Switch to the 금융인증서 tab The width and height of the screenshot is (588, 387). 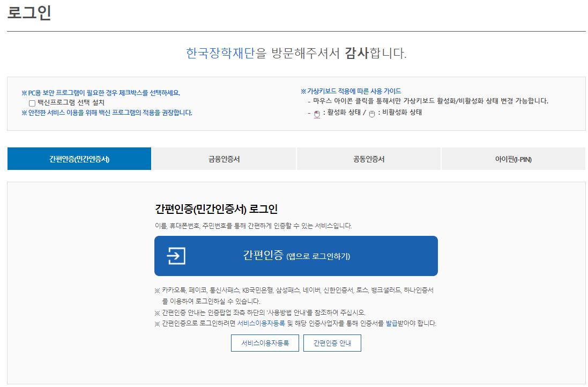(x=224, y=159)
